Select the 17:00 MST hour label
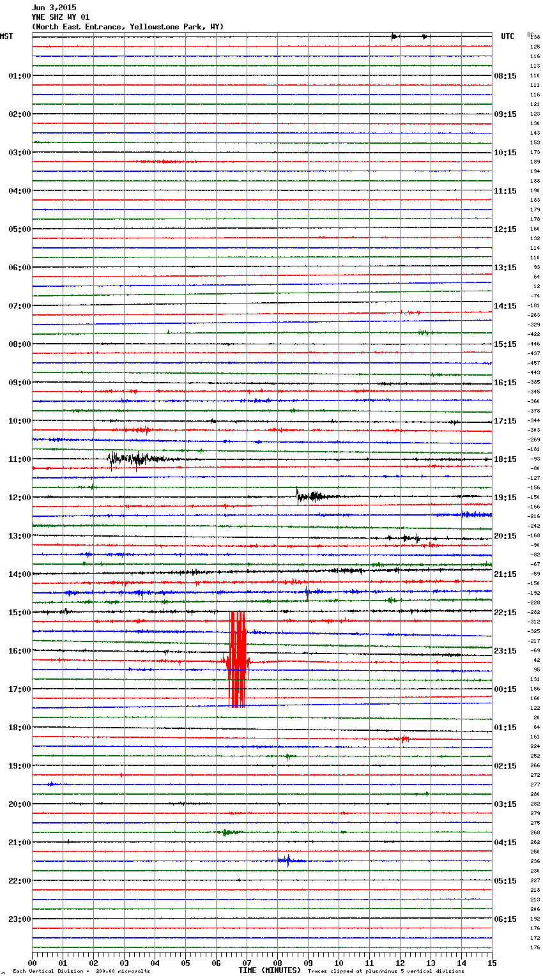The height and width of the screenshot is (980, 543). (x=19, y=689)
